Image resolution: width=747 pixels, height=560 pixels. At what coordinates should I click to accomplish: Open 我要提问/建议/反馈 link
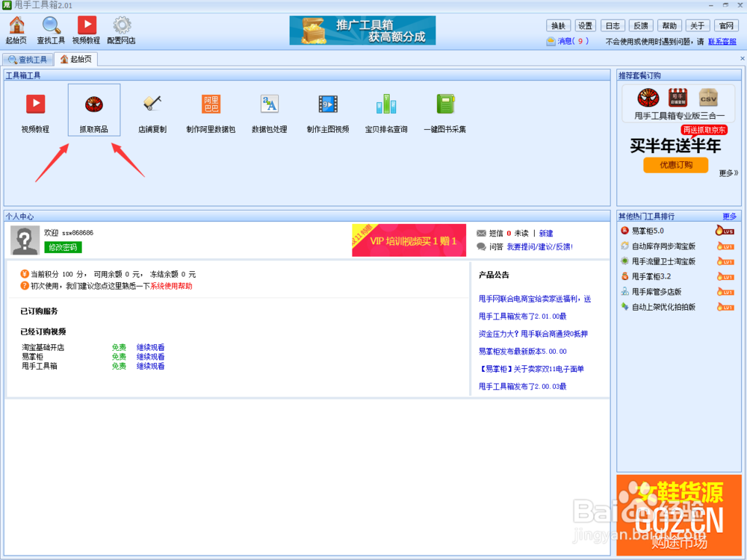click(540, 246)
